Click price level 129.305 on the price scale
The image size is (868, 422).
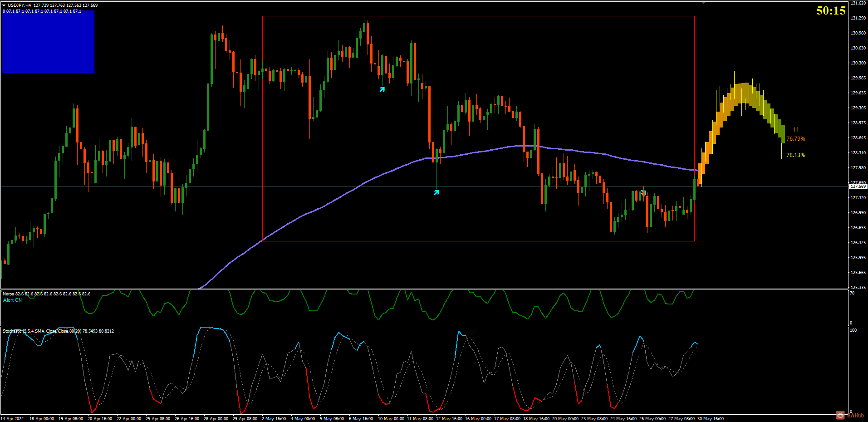pos(858,108)
